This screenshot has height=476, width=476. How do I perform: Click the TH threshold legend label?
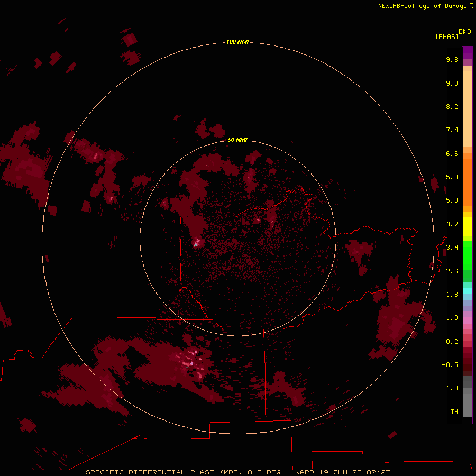[454, 411]
